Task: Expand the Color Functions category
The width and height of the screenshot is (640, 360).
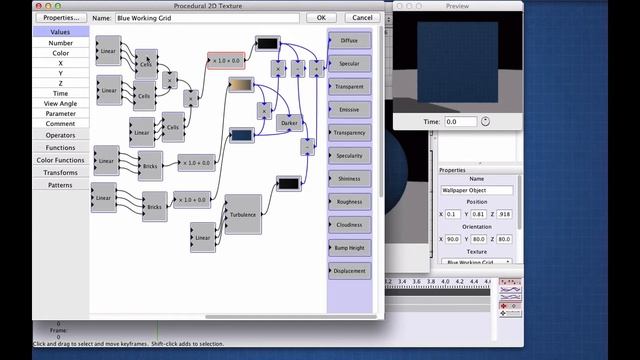Action: coord(60,160)
